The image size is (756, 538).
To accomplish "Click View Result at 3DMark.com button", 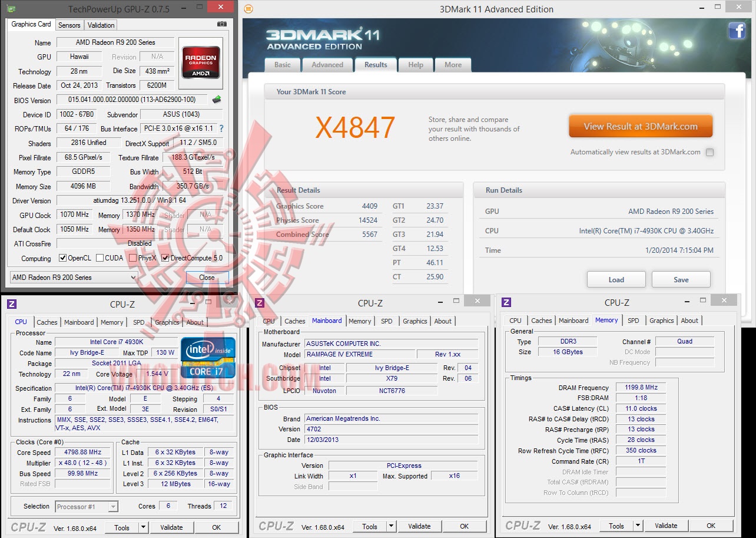I will (641, 126).
